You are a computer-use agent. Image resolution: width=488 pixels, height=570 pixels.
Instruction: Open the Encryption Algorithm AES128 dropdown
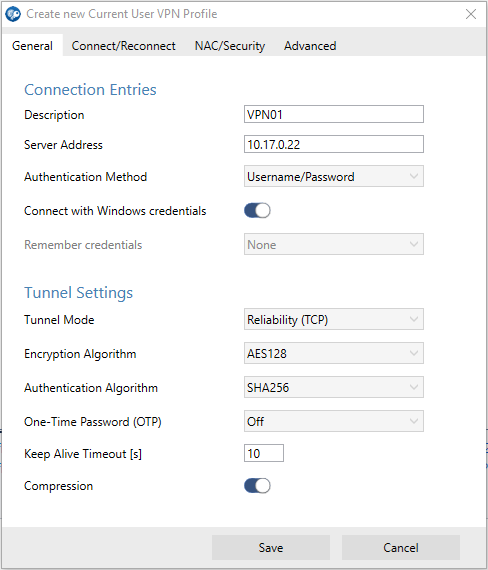coord(333,353)
